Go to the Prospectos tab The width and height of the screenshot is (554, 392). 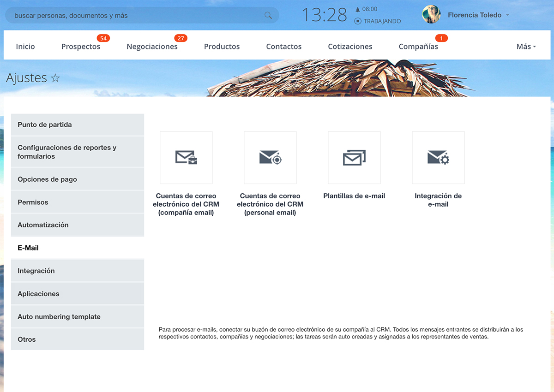point(81,47)
